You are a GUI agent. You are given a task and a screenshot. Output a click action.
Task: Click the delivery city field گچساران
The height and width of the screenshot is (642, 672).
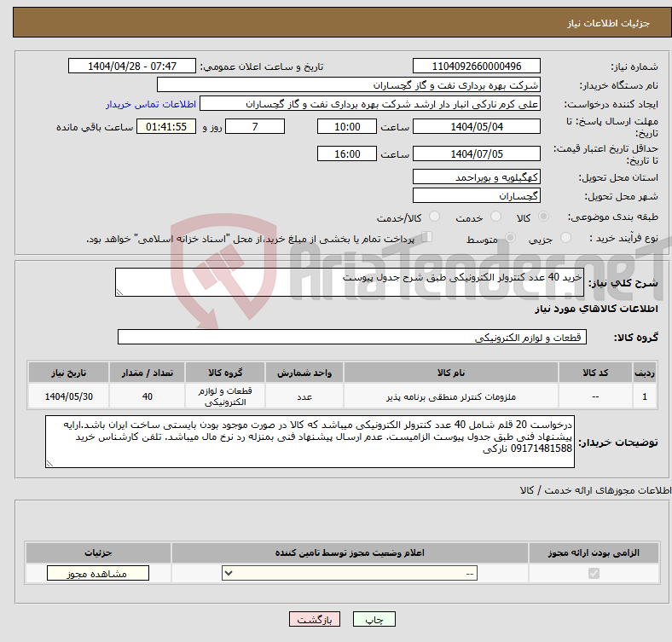point(476,195)
